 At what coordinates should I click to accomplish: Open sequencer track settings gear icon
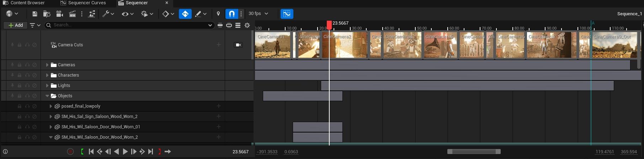(247, 25)
